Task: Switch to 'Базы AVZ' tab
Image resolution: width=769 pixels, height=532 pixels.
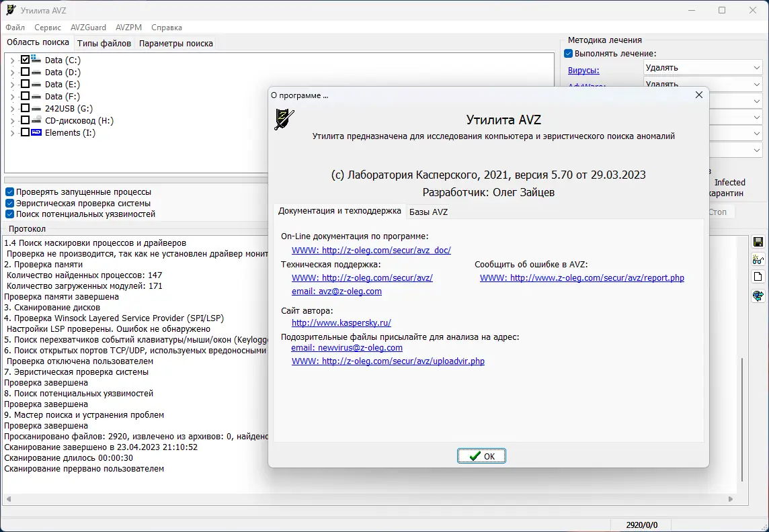Action: 428,212
